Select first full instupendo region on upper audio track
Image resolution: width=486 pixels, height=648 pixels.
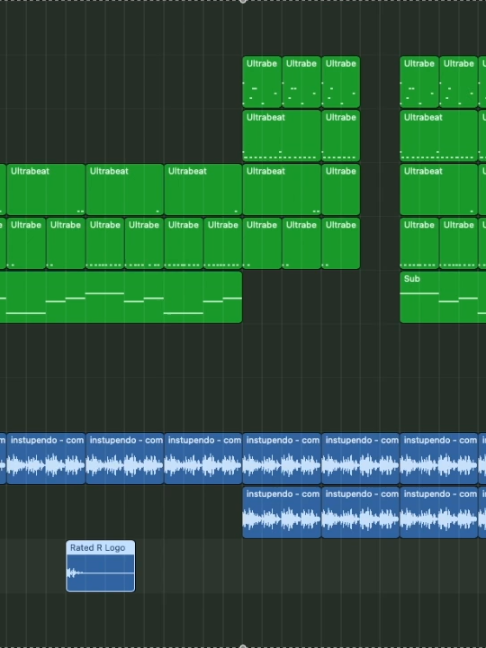click(x=46, y=458)
